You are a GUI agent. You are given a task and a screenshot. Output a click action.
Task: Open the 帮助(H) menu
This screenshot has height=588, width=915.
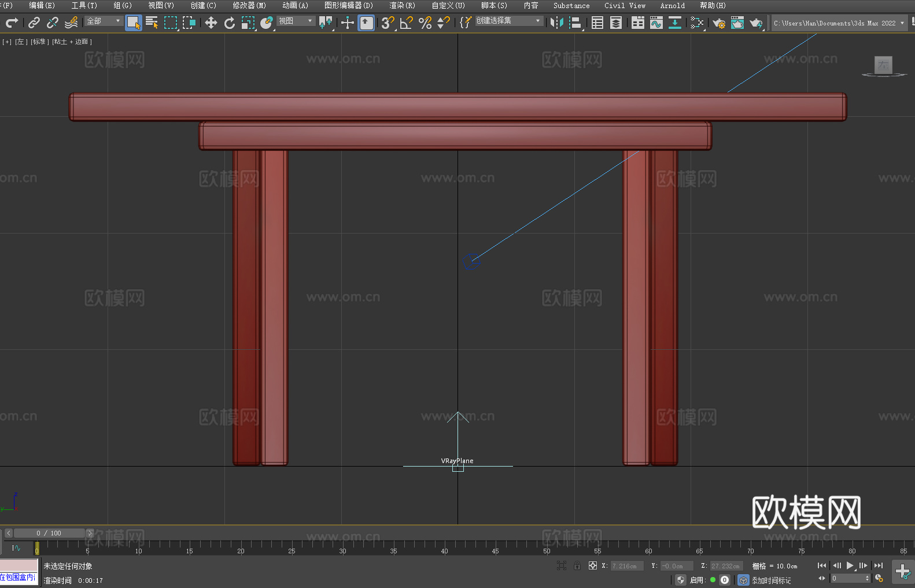pyautogui.click(x=713, y=5)
